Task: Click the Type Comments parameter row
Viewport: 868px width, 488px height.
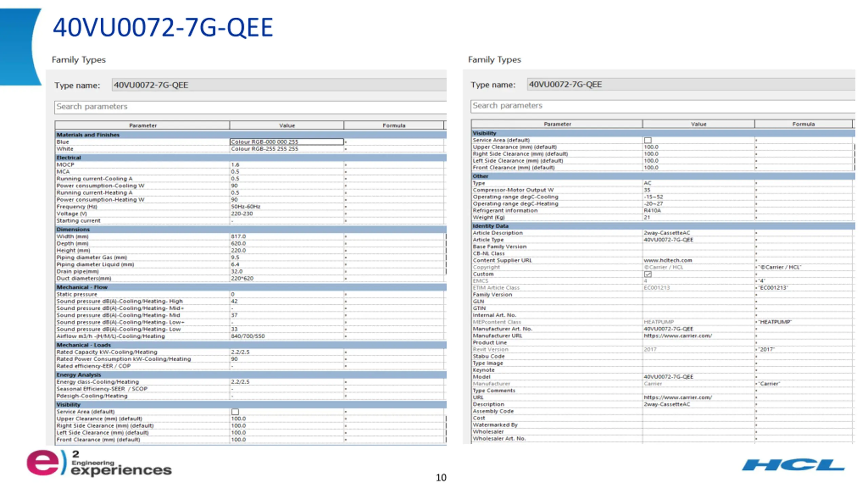Action: point(662,390)
